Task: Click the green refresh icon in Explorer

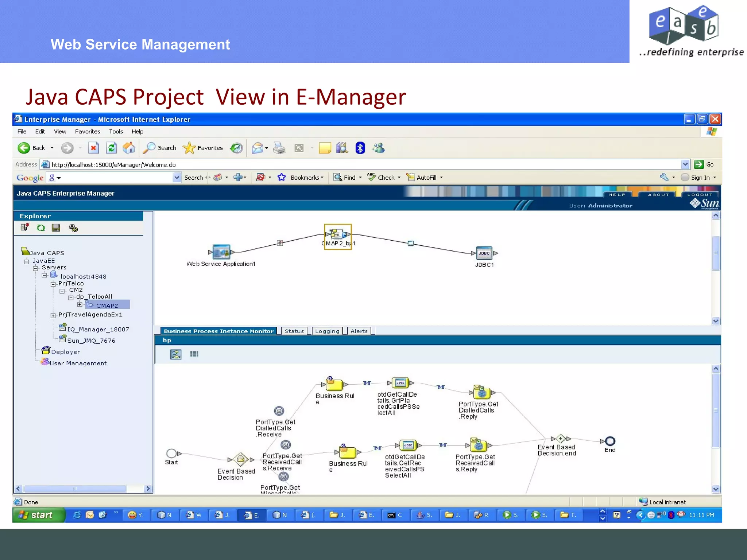Action: click(x=41, y=228)
